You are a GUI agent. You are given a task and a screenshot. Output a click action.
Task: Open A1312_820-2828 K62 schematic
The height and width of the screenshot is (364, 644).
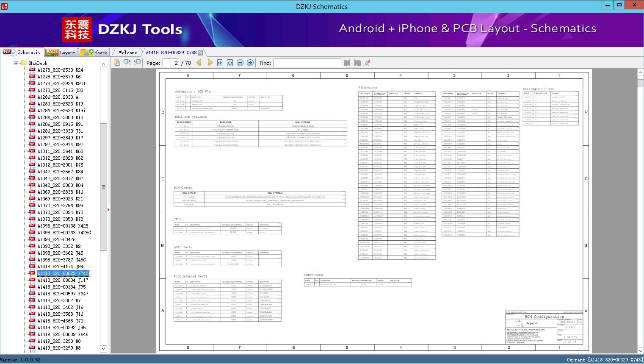coord(60,158)
